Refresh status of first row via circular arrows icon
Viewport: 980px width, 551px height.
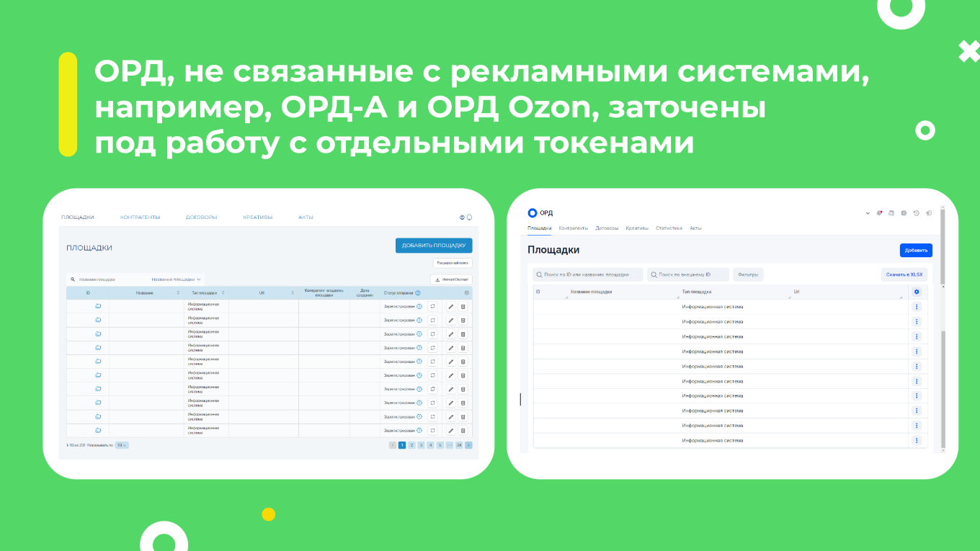(x=433, y=306)
